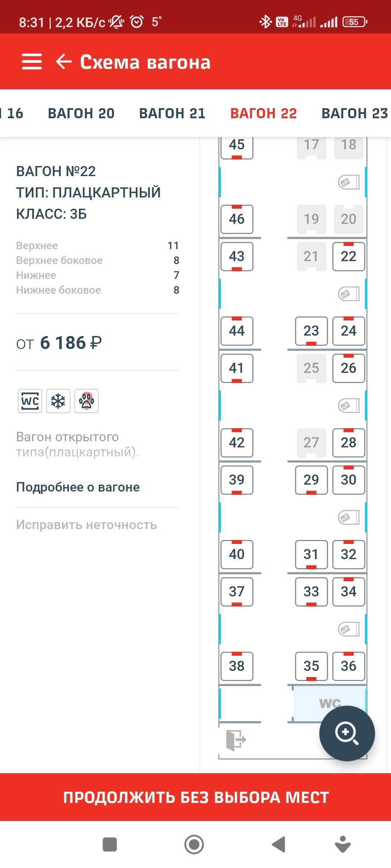Switch to the Вагон 20 tab

[81, 114]
